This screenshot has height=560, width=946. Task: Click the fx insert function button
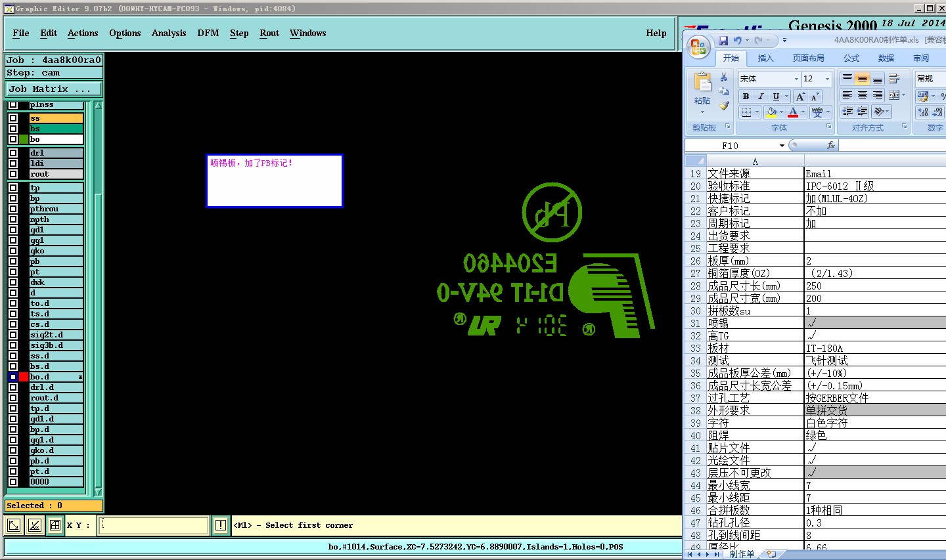pyautogui.click(x=830, y=145)
